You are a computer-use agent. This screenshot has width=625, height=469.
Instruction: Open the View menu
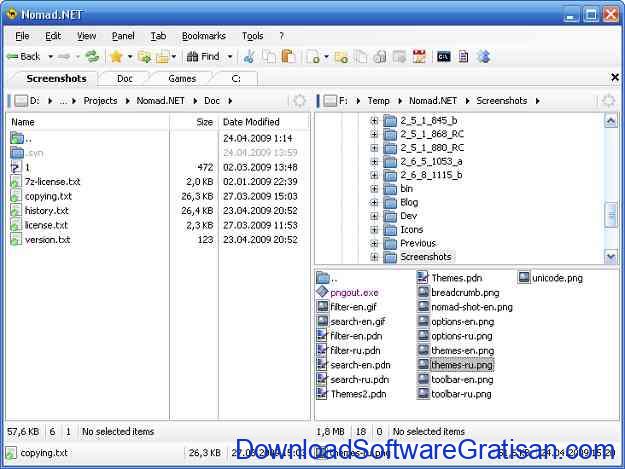pos(86,36)
